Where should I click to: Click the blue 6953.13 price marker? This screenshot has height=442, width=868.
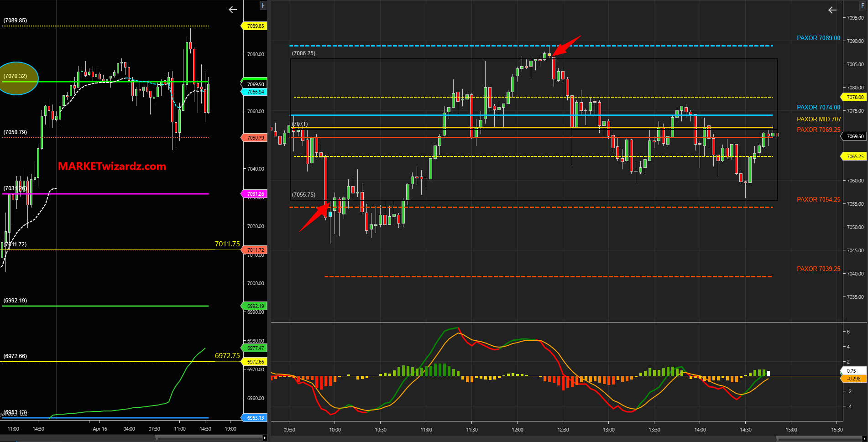(x=255, y=418)
